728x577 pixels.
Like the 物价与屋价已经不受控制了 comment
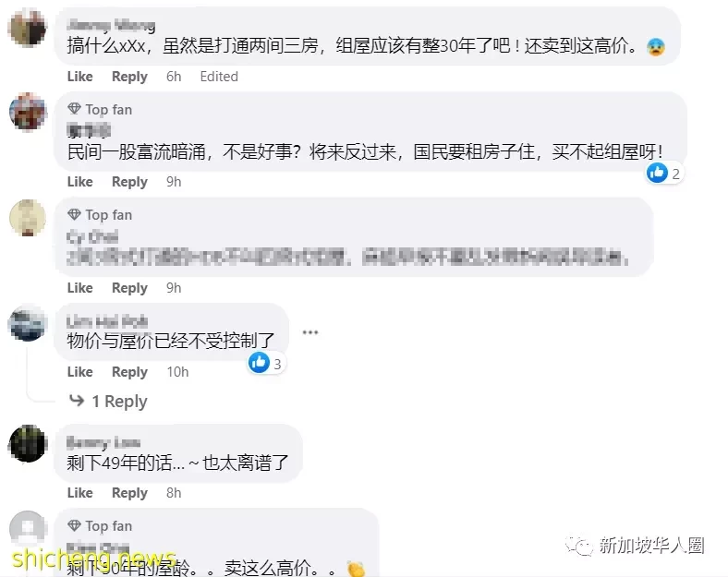79,371
